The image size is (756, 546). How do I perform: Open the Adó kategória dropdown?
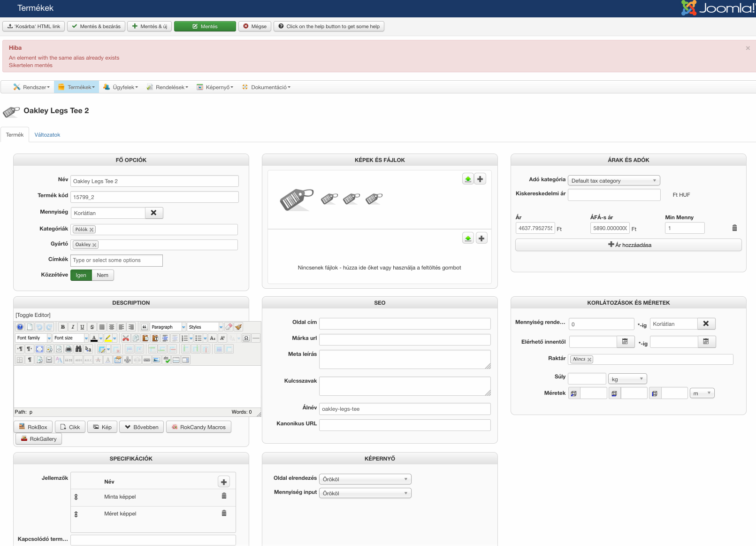click(613, 181)
